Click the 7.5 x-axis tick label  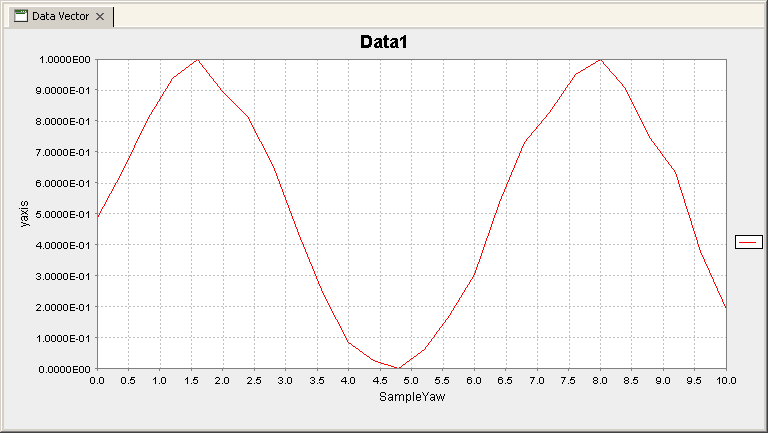click(x=568, y=381)
